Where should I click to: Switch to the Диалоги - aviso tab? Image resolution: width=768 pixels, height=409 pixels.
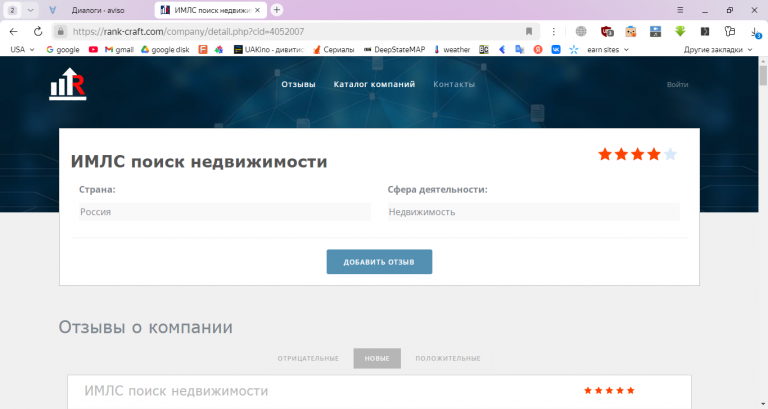click(97, 10)
